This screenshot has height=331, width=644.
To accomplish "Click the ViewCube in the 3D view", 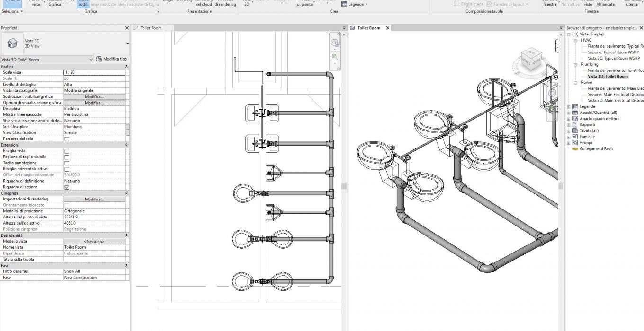I will coord(530,60).
